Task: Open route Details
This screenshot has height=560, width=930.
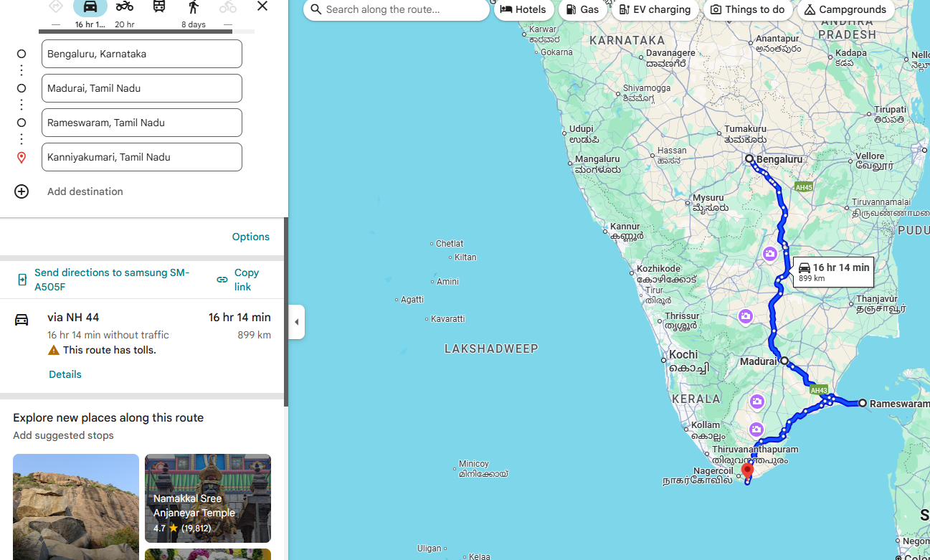Action: (65, 374)
